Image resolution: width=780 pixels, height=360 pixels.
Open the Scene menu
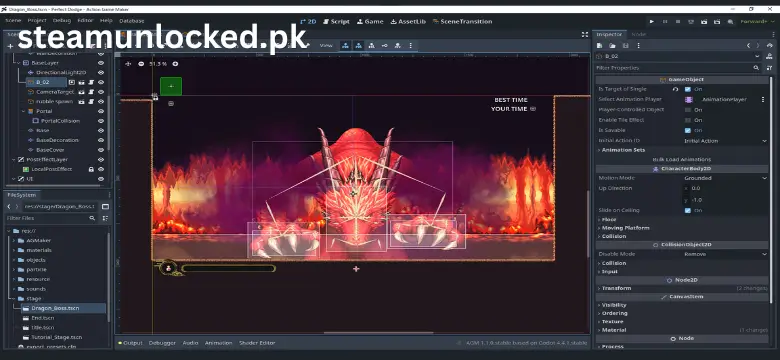(13, 21)
